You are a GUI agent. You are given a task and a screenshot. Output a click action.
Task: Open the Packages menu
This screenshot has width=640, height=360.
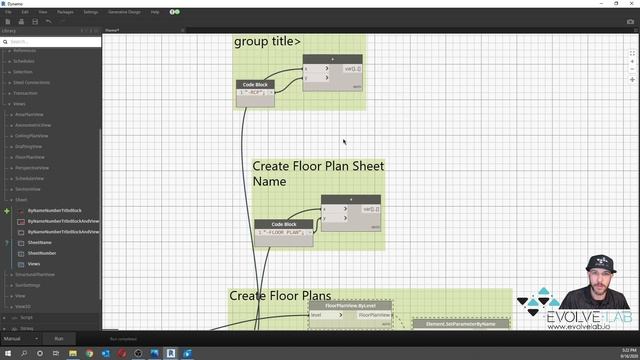click(x=65, y=12)
